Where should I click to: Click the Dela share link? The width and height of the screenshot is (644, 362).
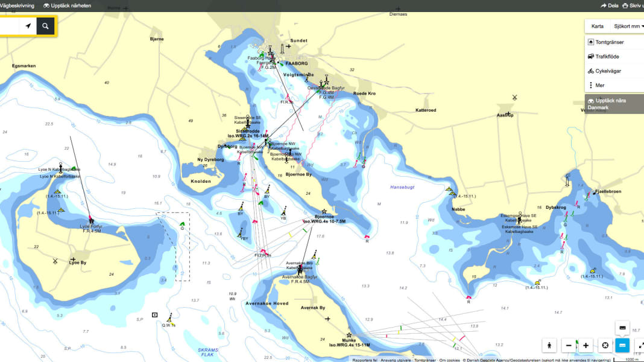click(610, 5)
